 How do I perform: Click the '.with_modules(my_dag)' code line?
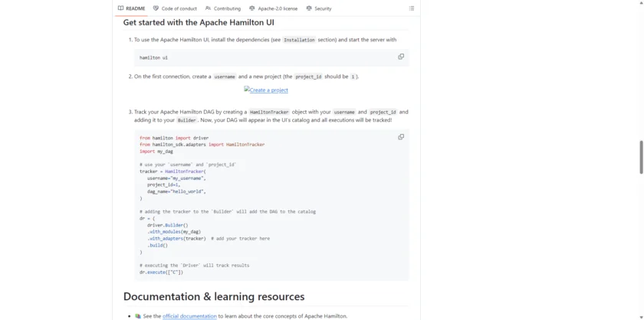click(174, 232)
